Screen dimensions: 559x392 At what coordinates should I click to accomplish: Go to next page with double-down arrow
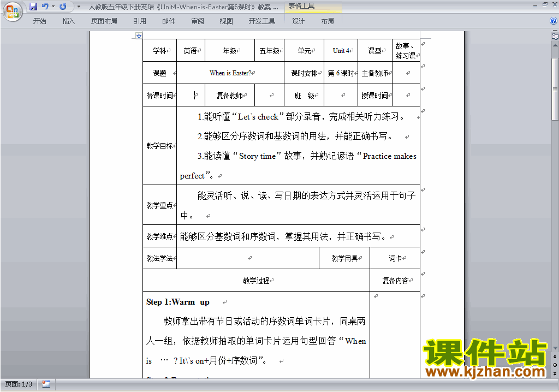pyautogui.click(x=555, y=373)
